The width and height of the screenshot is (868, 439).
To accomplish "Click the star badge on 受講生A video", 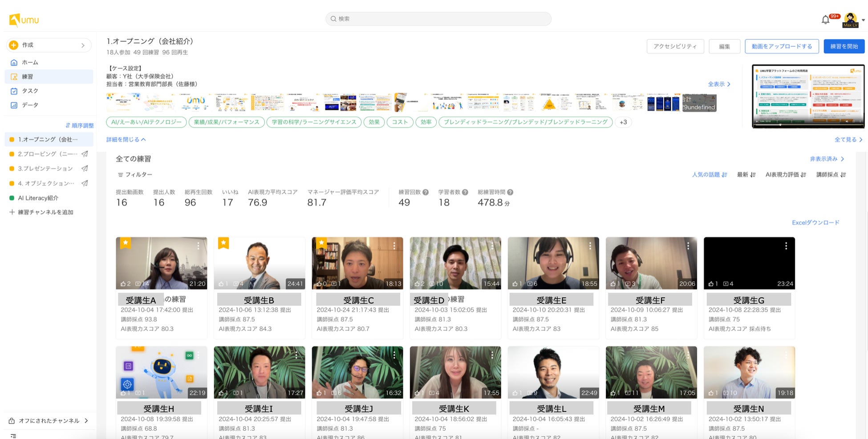I will (x=126, y=243).
